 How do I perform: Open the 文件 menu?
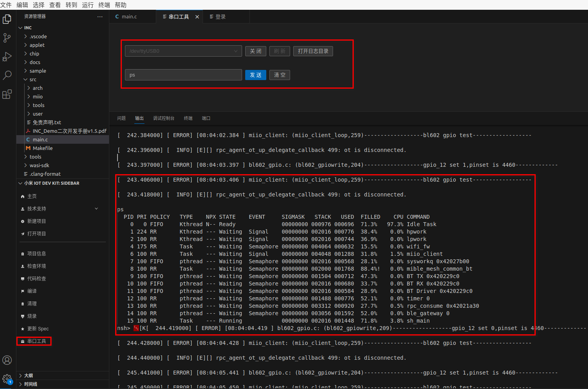(x=6, y=5)
